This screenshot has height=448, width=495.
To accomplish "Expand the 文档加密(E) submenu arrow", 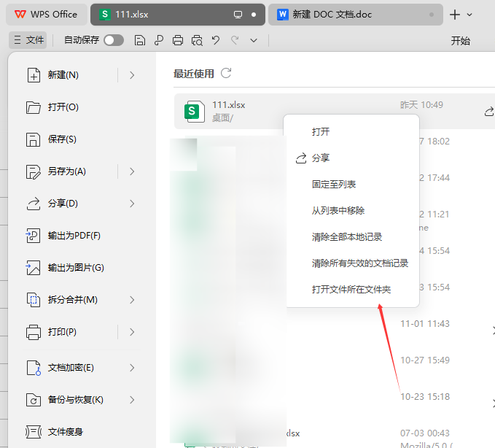I will [x=132, y=368].
